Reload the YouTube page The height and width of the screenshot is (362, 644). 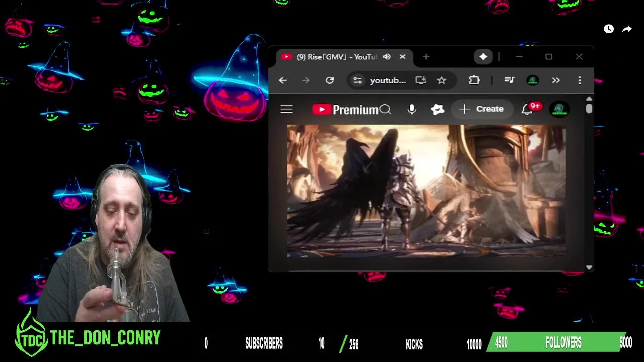(x=330, y=80)
